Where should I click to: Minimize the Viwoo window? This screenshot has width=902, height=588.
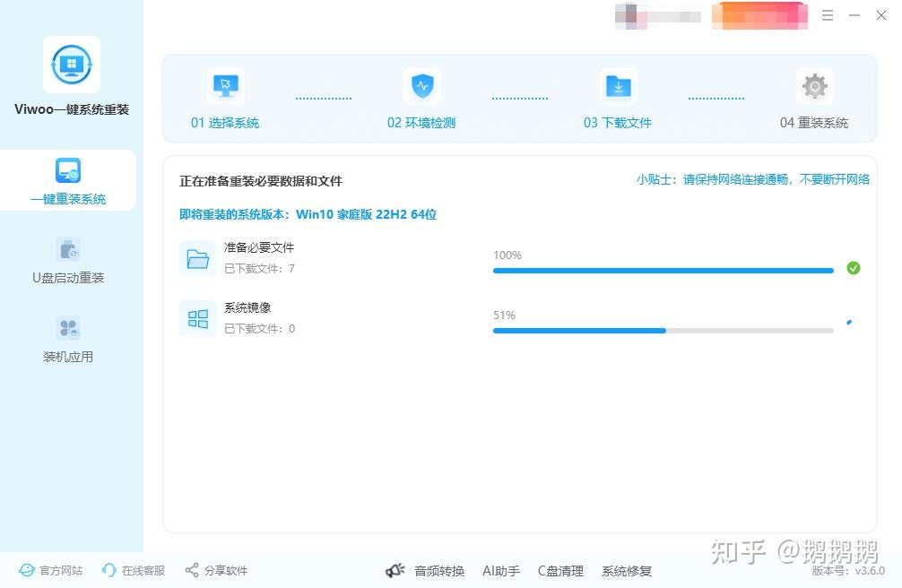click(x=854, y=15)
